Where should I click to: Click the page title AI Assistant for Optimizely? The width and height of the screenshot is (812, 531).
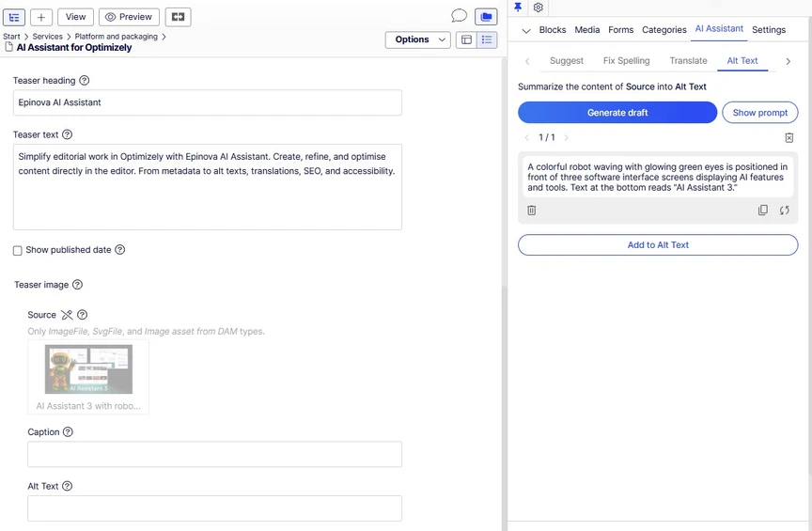click(x=74, y=48)
